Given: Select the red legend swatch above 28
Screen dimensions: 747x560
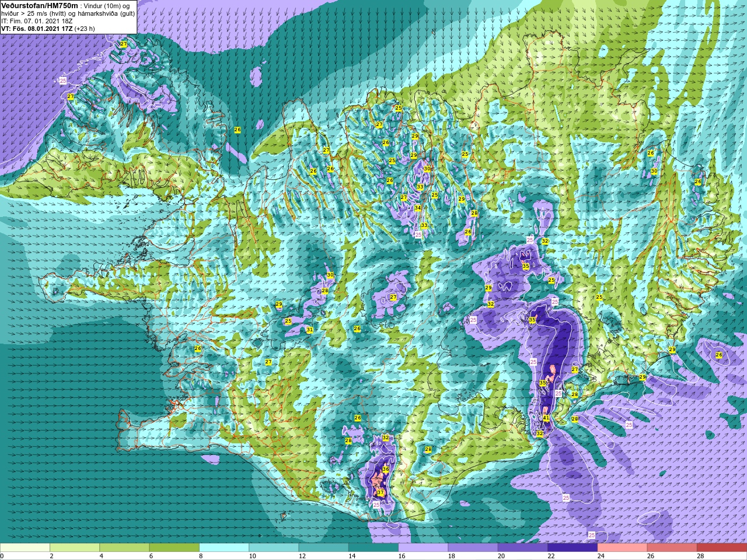Looking at the screenshot, I should [x=722, y=548].
